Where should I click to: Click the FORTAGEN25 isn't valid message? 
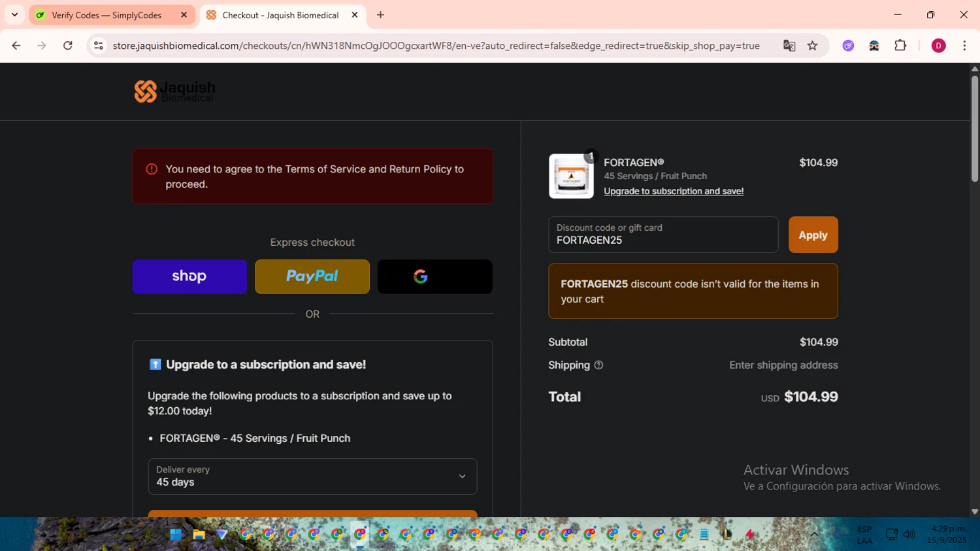click(693, 292)
